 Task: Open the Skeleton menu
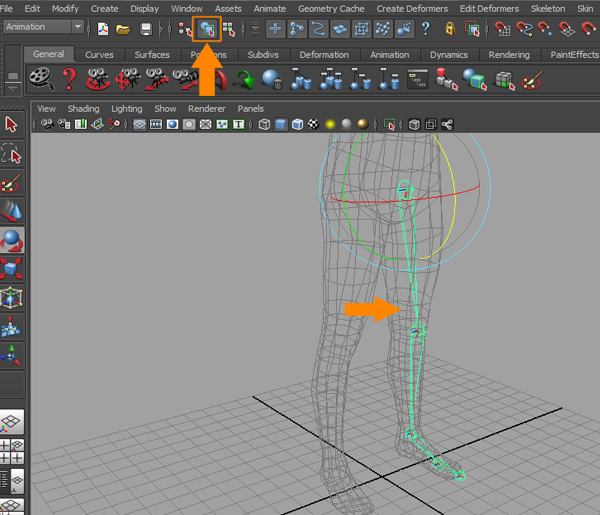pyautogui.click(x=548, y=8)
